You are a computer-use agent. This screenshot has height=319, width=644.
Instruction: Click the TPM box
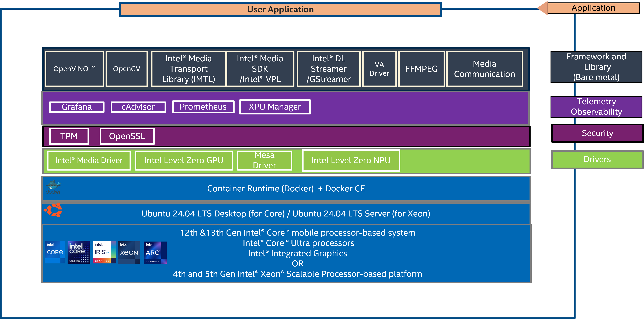pos(69,136)
